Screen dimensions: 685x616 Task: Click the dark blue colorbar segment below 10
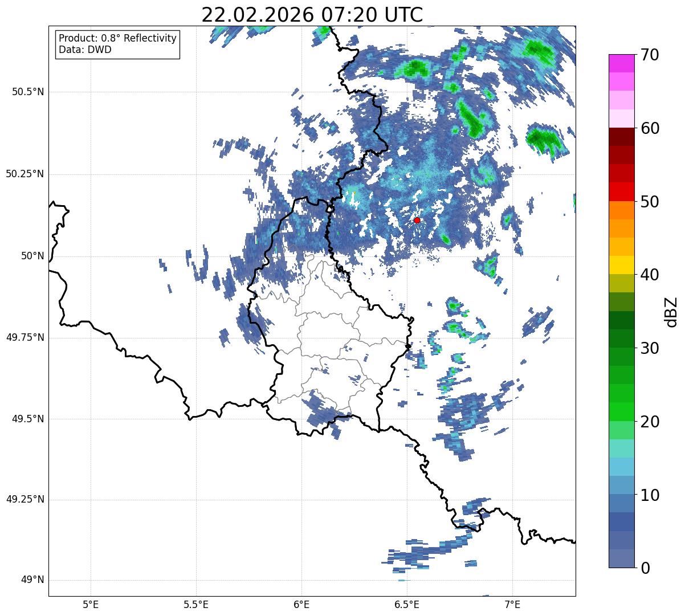[x=622, y=522]
